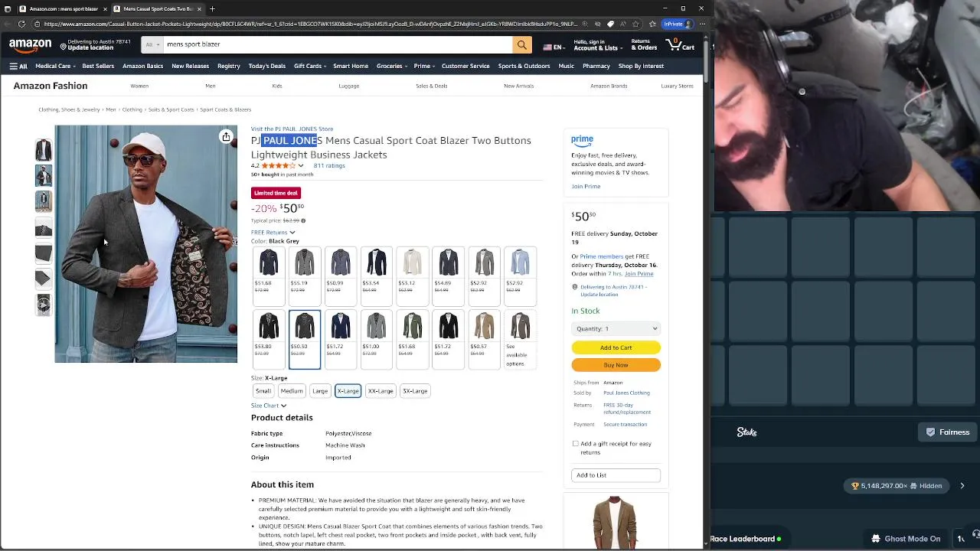Open Best Sellers in nav bar
Viewport: 980px width, 551px height.
[98, 66]
